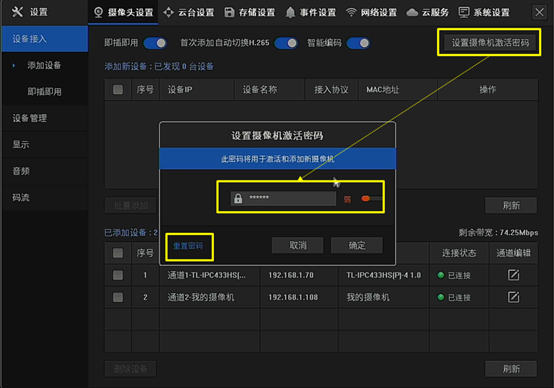Toggle the 即插即用 switch

[155, 43]
